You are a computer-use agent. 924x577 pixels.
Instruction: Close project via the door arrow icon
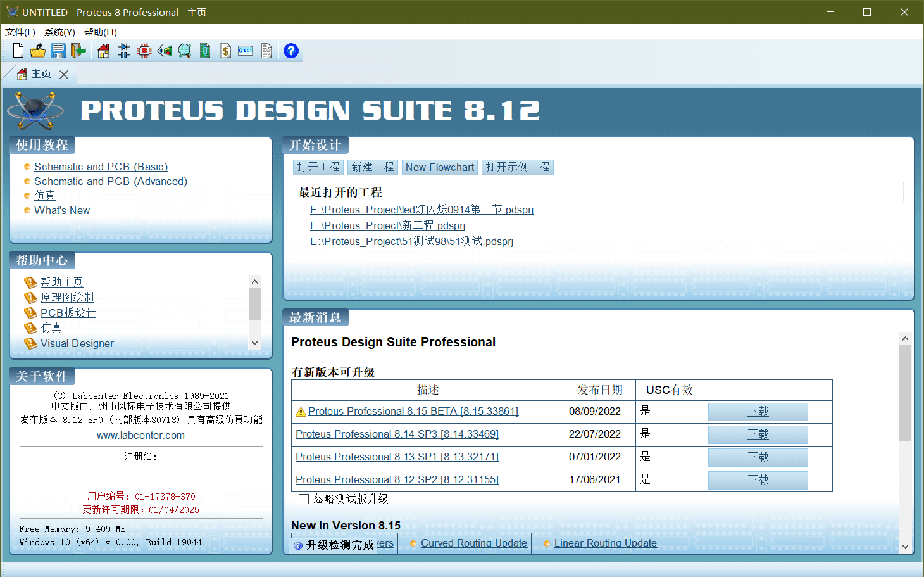pyautogui.click(x=78, y=51)
